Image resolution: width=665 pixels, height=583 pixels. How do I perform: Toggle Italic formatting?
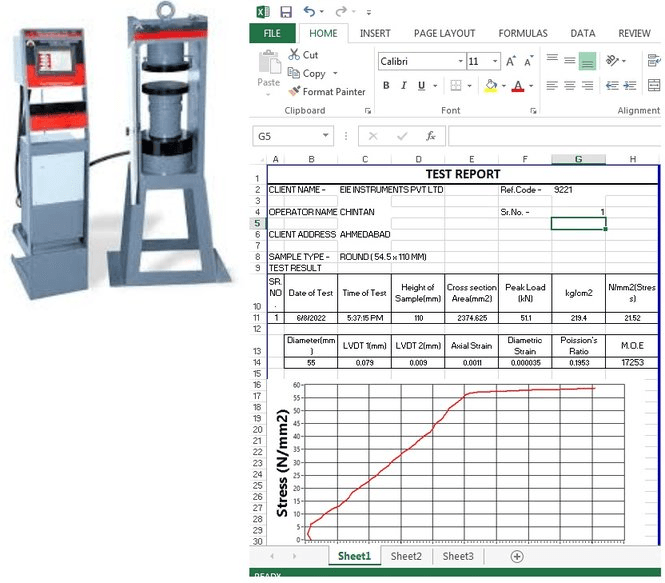click(x=404, y=86)
